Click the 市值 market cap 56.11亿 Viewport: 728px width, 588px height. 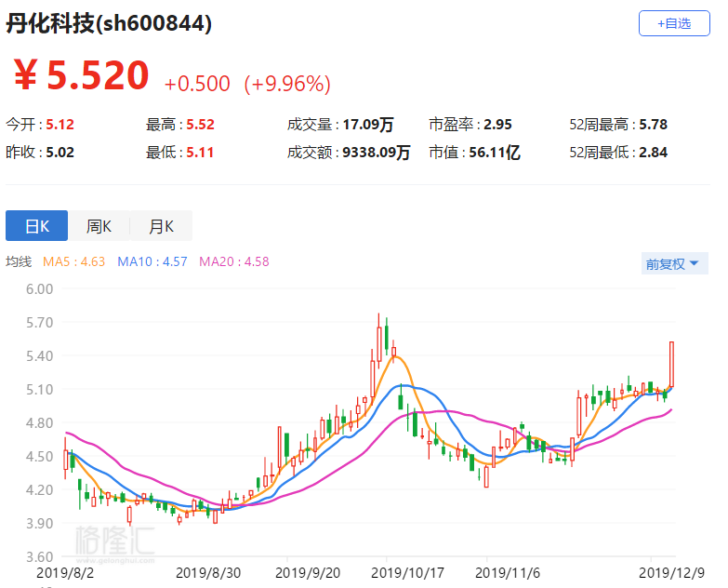(495, 153)
